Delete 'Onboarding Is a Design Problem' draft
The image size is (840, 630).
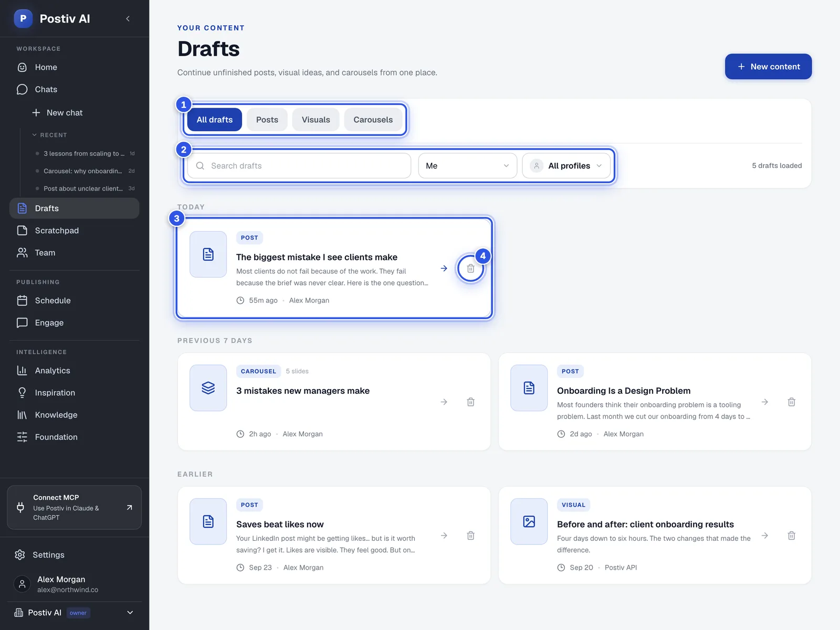pyautogui.click(x=792, y=402)
